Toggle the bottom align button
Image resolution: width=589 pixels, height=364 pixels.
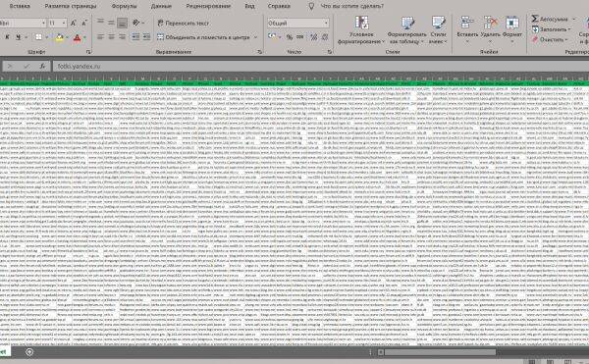pos(122,23)
